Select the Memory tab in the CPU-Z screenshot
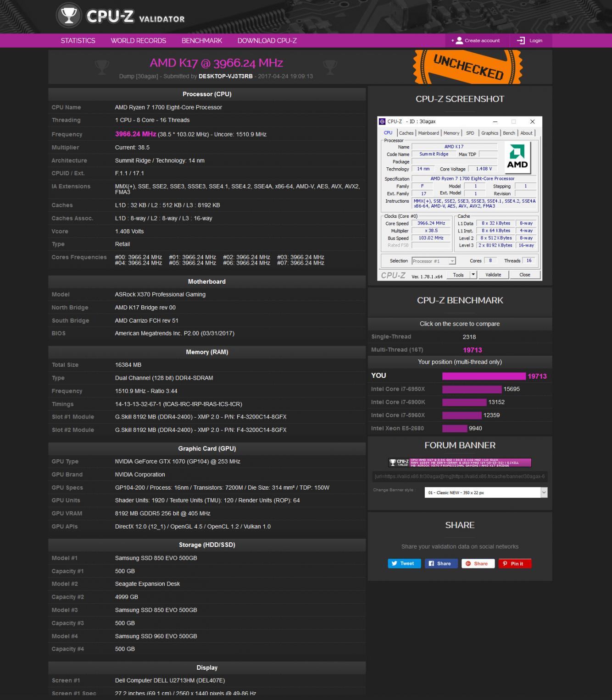 point(451,133)
